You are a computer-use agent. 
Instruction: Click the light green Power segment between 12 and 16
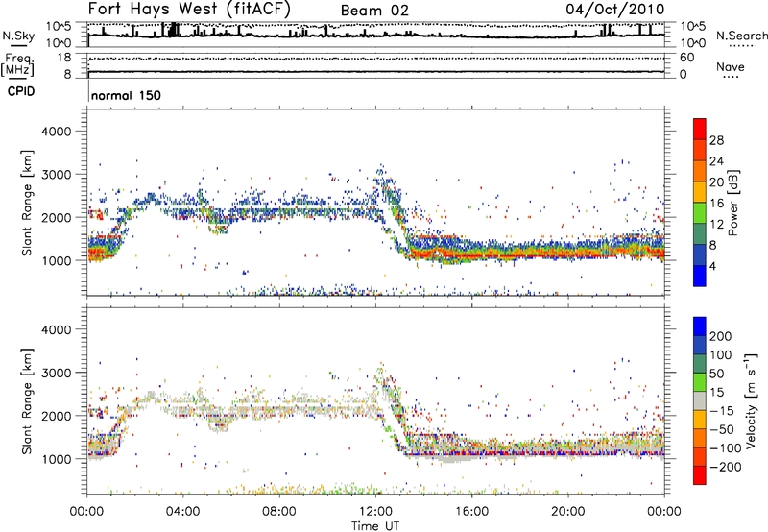click(x=700, y=212)
